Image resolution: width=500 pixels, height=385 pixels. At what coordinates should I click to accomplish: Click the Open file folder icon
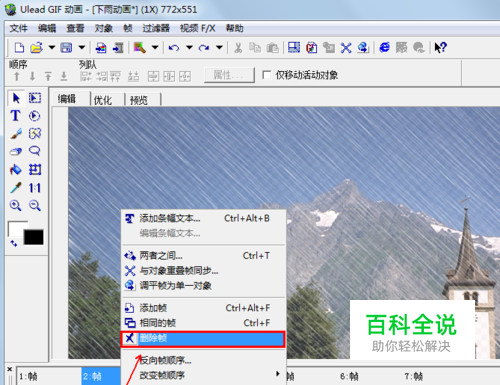(x=36, y=48)
